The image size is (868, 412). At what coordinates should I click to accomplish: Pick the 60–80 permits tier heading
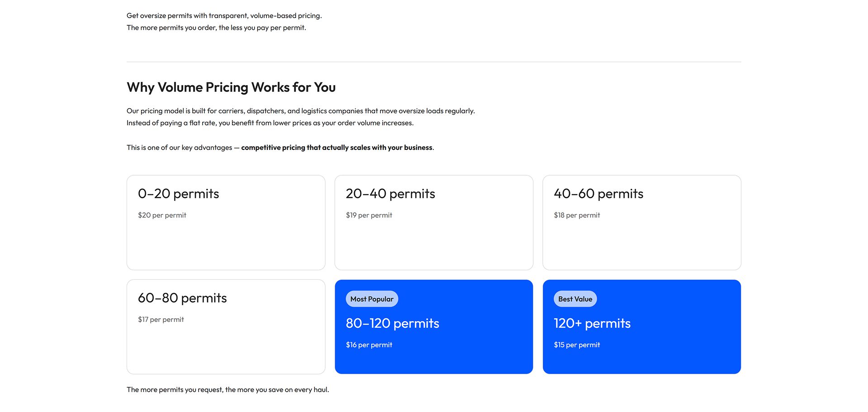point(182,298)
